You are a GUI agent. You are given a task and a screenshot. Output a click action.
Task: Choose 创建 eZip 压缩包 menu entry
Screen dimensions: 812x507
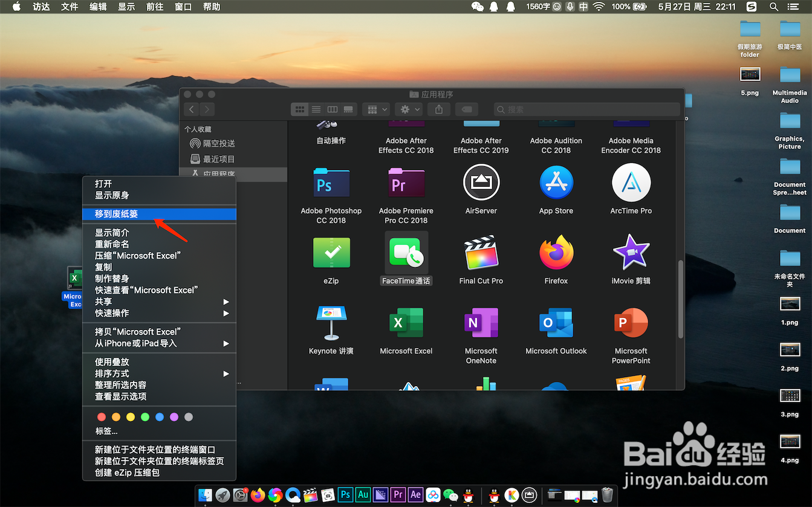click(x=159, y=473)
